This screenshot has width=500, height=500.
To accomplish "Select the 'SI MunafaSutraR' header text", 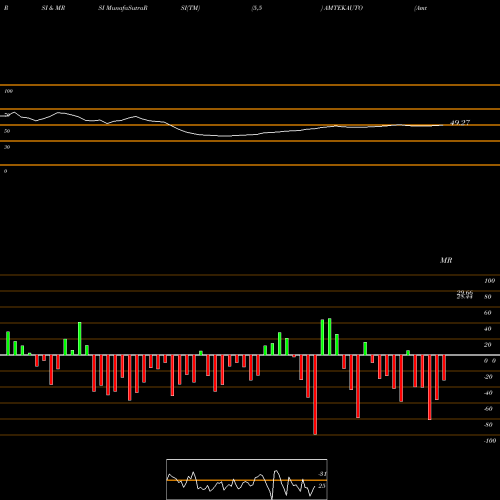I will 123,8.
